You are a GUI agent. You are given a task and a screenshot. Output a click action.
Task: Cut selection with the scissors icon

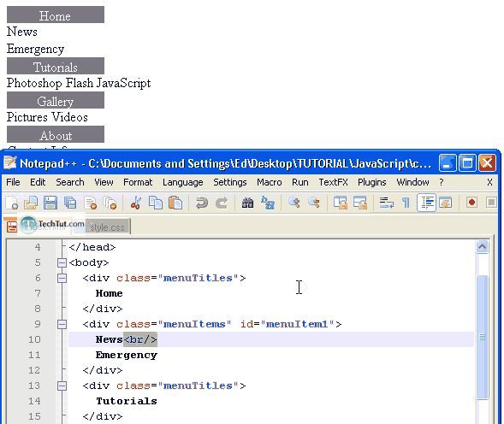pos(136,203)
